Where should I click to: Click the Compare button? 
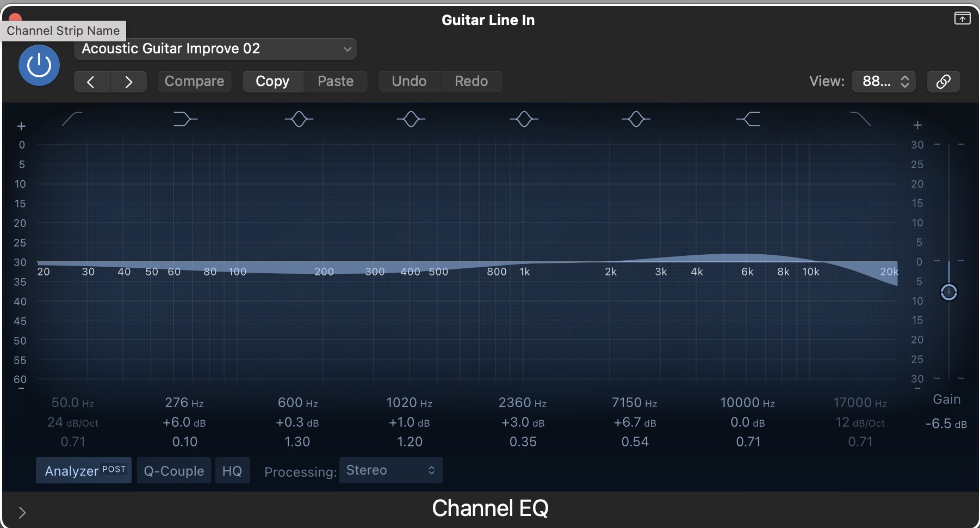[x=194, y=82]
